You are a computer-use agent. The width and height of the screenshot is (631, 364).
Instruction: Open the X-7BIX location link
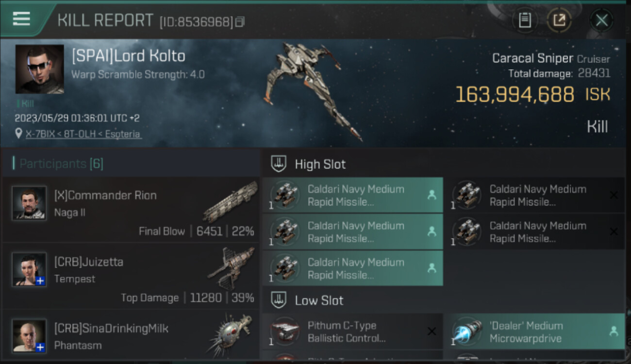tap(83, 134)
